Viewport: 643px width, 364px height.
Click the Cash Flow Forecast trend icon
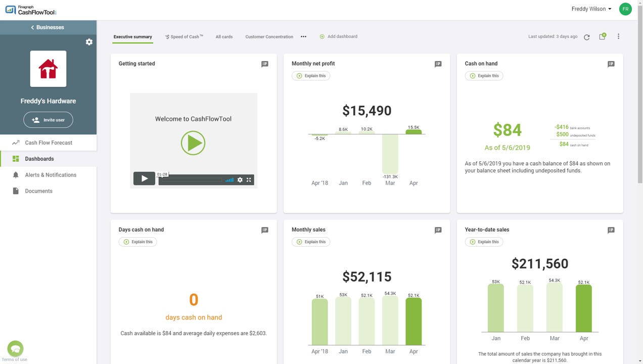tap(16, 143)
